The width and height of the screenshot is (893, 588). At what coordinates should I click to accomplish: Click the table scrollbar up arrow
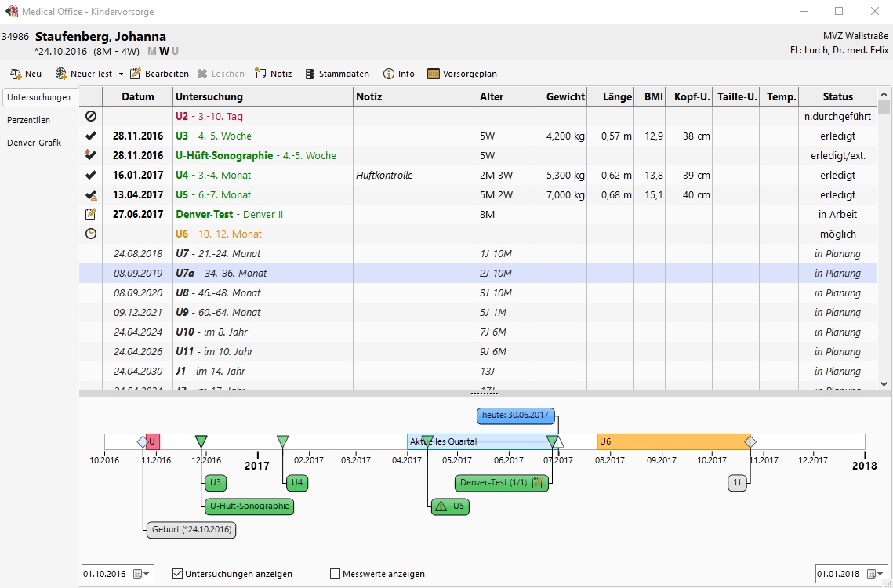pos(884,94)
